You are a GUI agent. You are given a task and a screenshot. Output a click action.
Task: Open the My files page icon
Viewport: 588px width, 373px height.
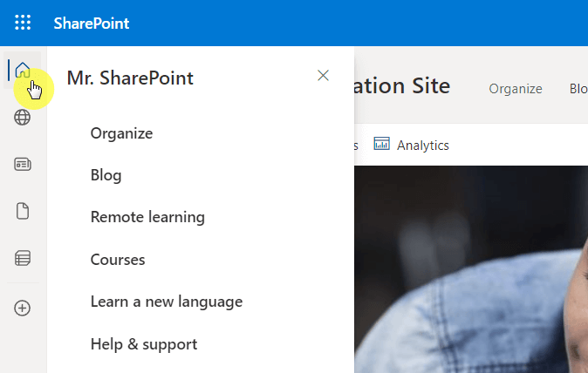coord(23,211)
